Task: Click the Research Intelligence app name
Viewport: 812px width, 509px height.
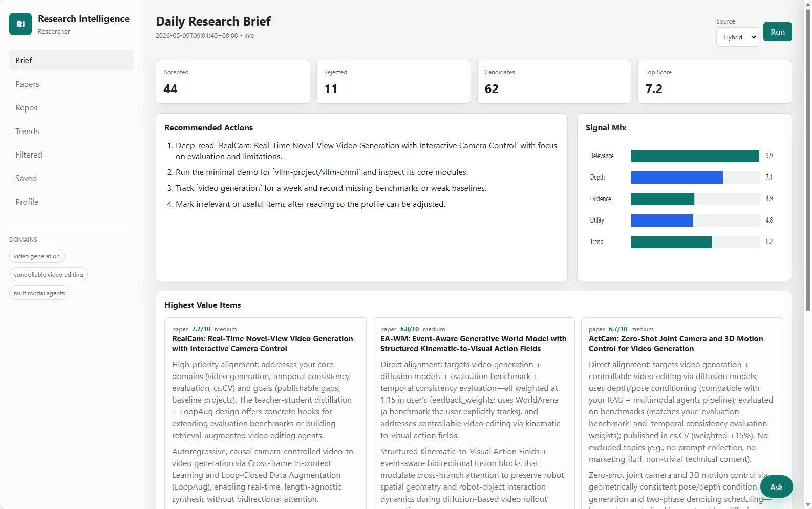Action: [x=83, y=19]
